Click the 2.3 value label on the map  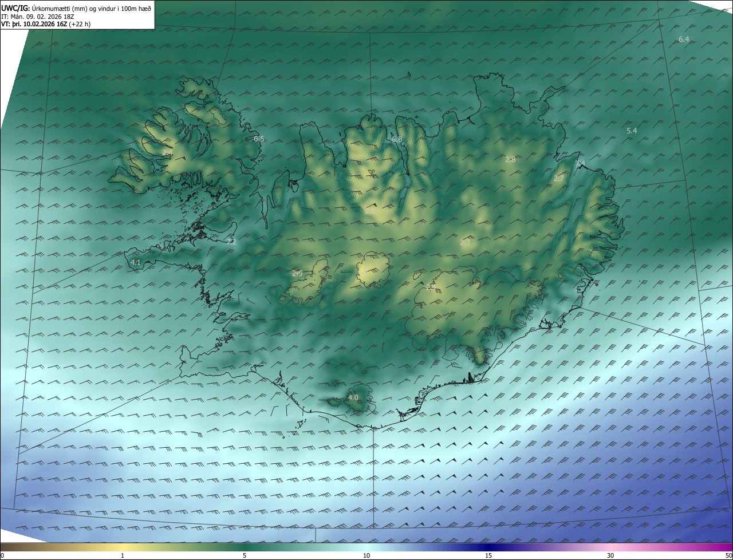(465, 242)
